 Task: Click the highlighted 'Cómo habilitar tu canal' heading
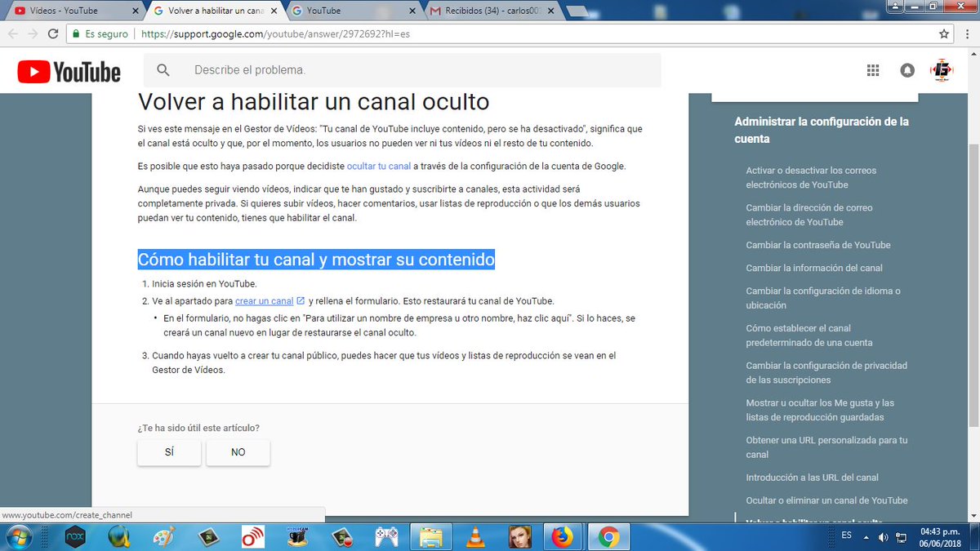(316, 260)
